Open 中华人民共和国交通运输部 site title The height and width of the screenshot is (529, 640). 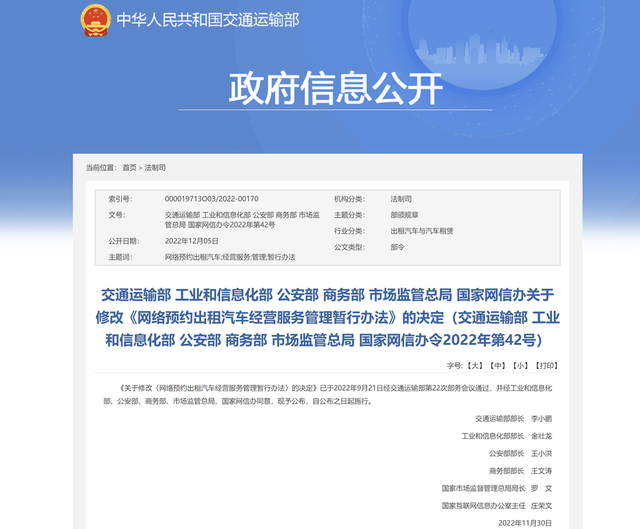click(x=208, y=20)
